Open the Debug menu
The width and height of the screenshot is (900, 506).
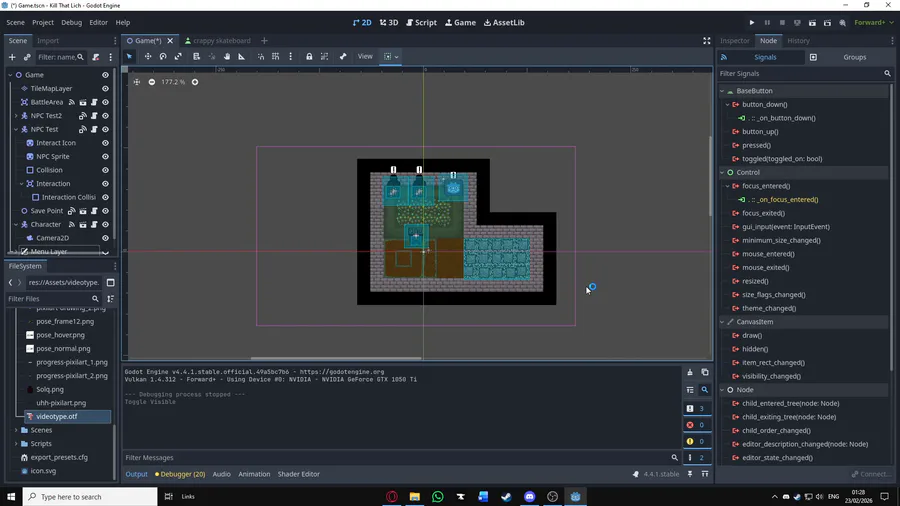[x=72, y=22]
